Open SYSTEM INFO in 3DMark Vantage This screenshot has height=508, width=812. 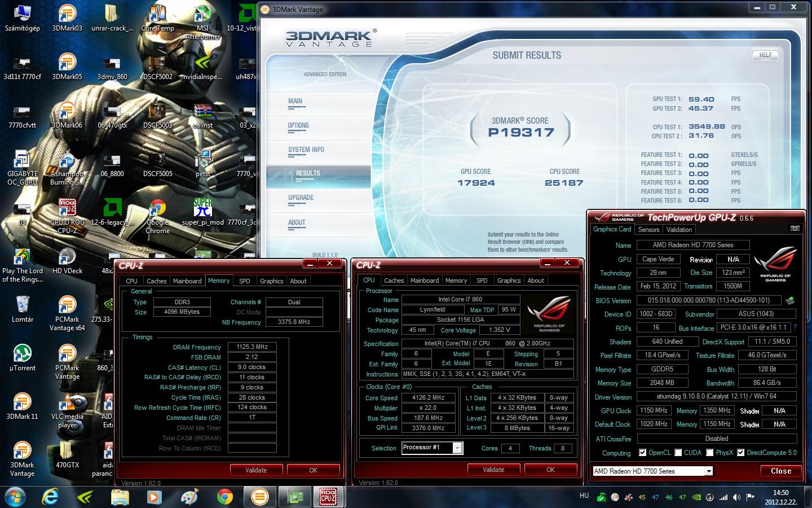[306, 150]
